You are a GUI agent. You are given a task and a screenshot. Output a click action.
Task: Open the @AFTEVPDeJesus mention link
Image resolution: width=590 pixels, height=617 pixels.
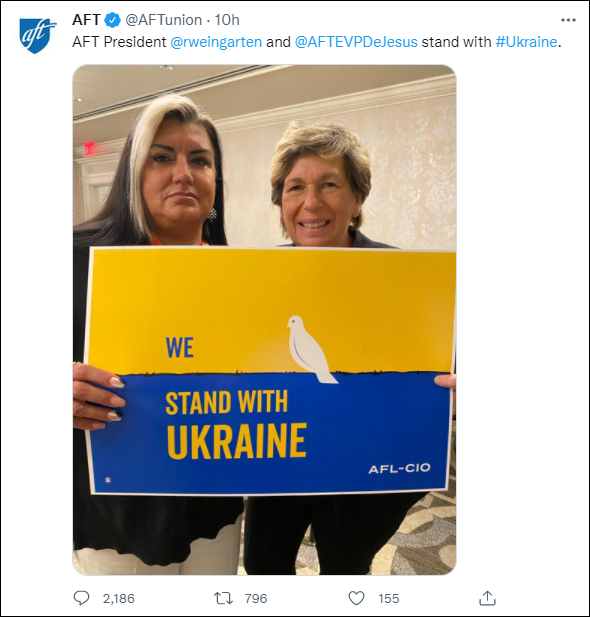click(356, 42)
